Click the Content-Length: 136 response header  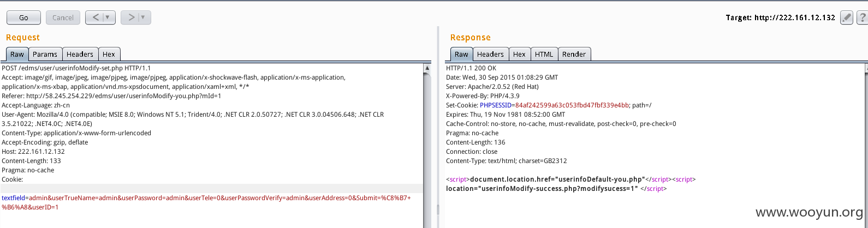pos(475,142)
